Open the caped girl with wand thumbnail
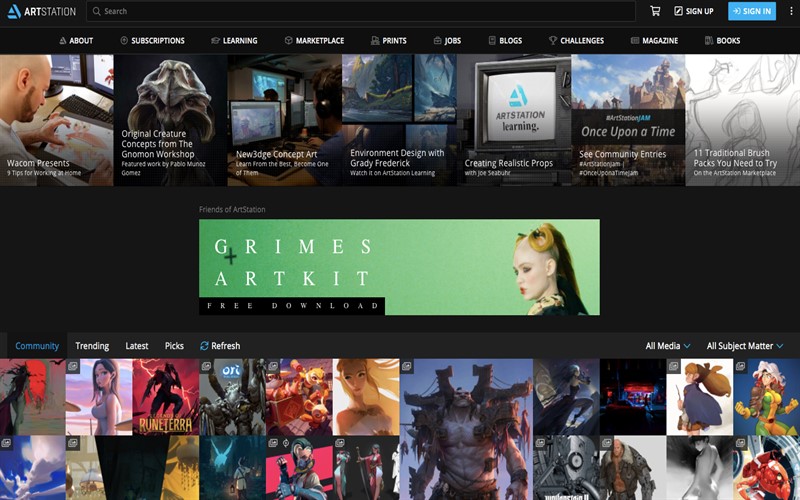800x500 pixels. coord(700,397)
